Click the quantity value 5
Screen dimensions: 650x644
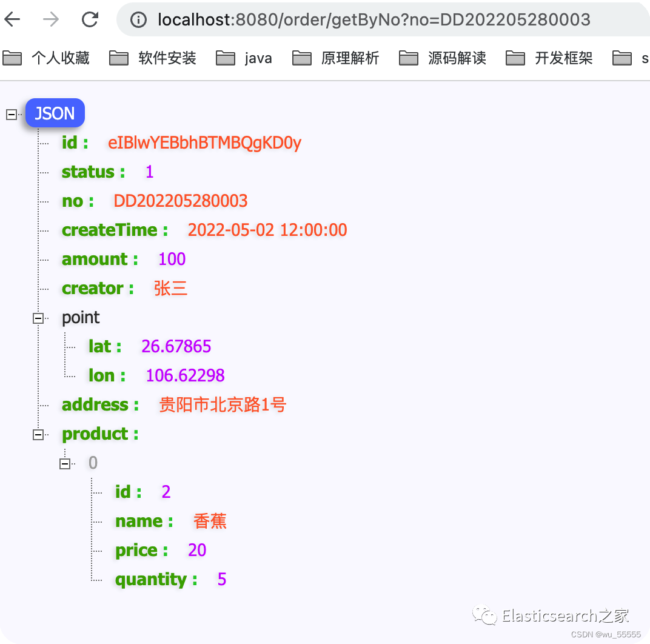(x=222, y=579)
